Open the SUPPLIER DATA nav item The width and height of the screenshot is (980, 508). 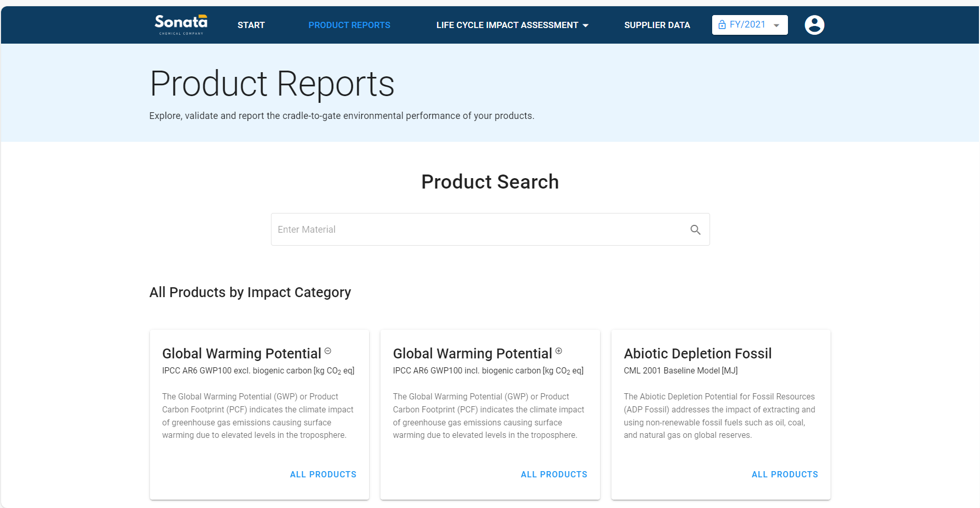pos(657,25)
